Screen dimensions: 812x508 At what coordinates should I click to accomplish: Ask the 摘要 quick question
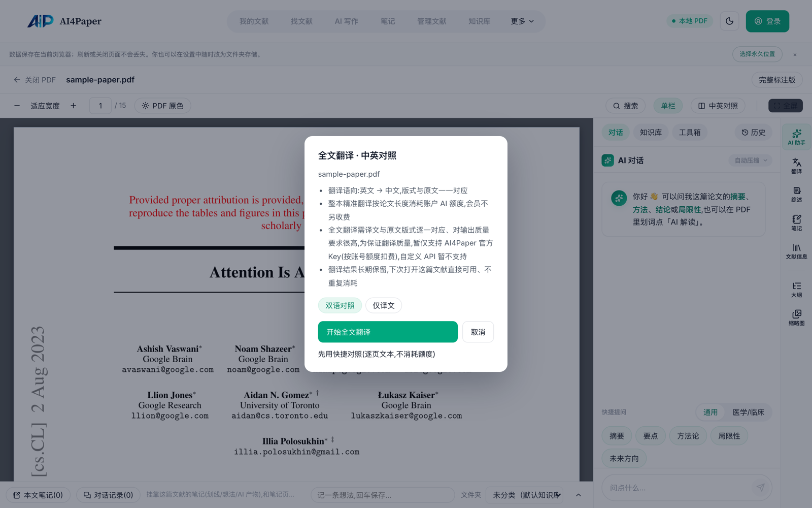617,436
